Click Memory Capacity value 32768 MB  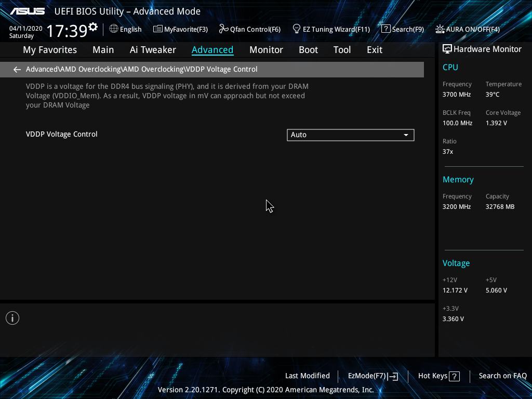pos(500,207)
